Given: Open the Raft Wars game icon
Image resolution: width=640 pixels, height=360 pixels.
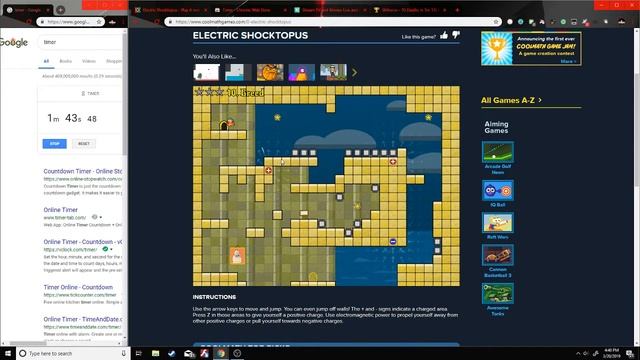Looking at the screenshot, I should [498, 222].
